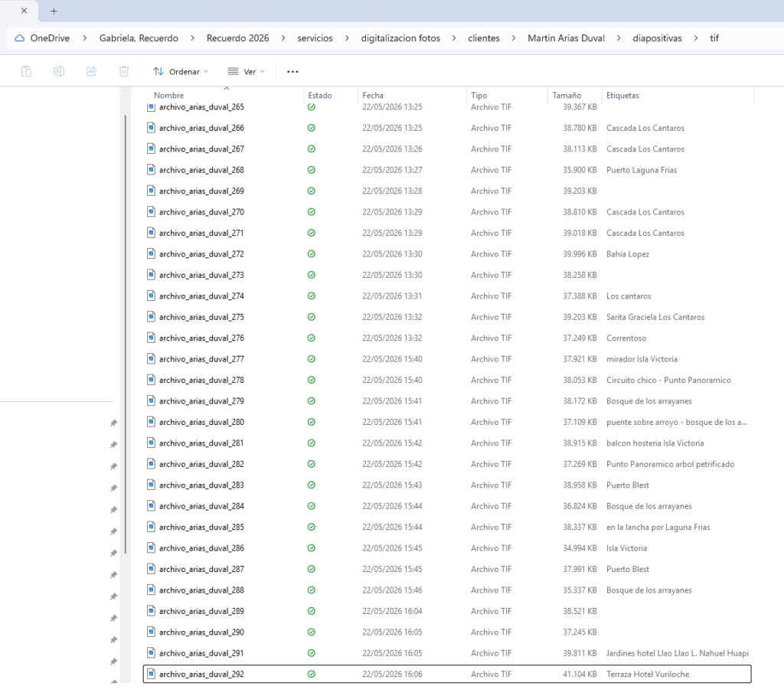
Task: Select file archivo_arias_duval_286
Action: pos(201,548)
